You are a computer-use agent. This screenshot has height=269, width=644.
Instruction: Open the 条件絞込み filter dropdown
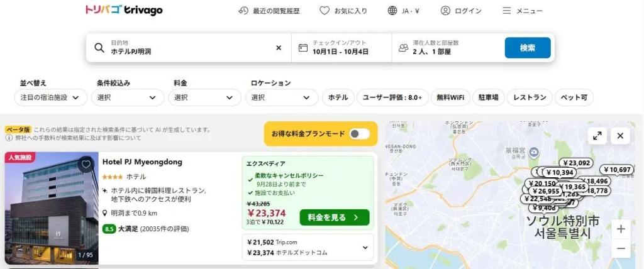click(128, 97)
